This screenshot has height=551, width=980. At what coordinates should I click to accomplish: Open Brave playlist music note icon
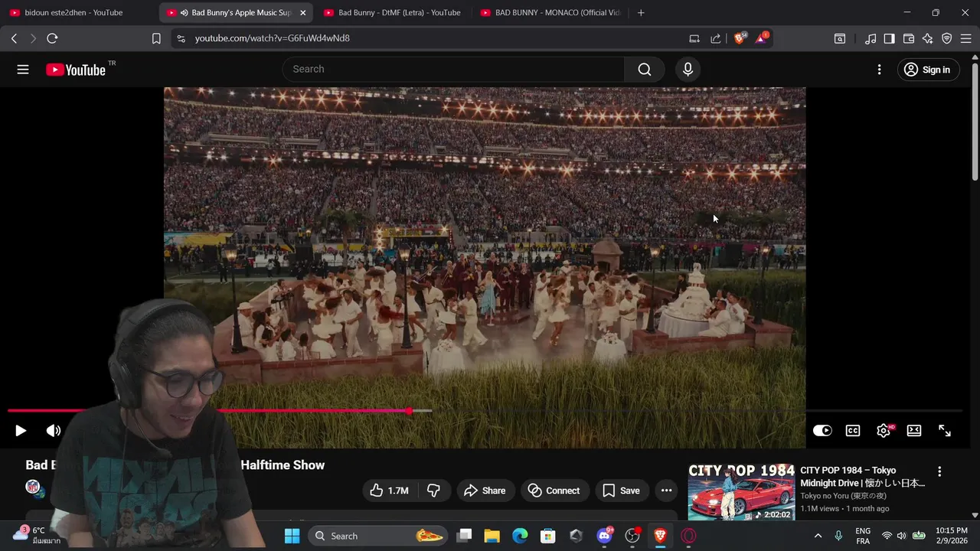click(871, 38)
